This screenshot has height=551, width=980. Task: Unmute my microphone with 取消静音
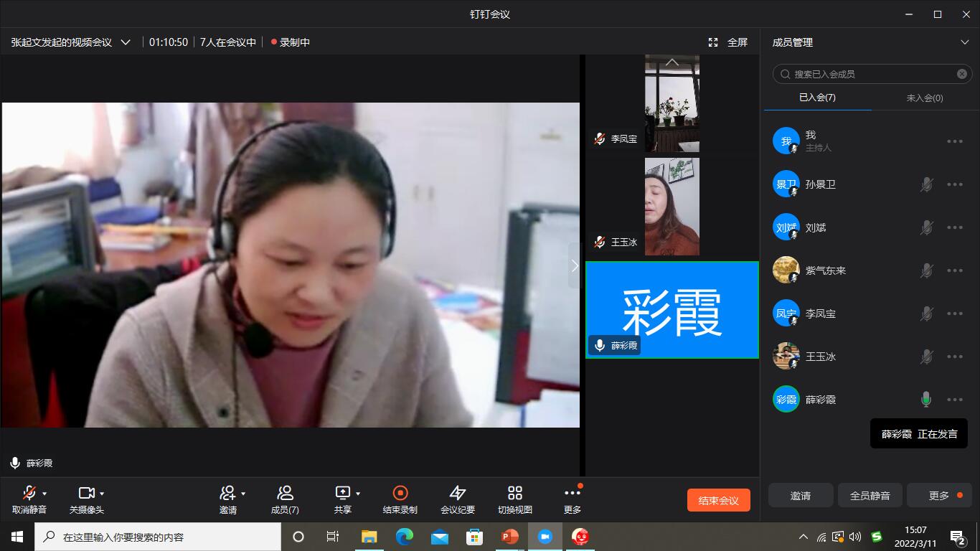tap(29, 499)
